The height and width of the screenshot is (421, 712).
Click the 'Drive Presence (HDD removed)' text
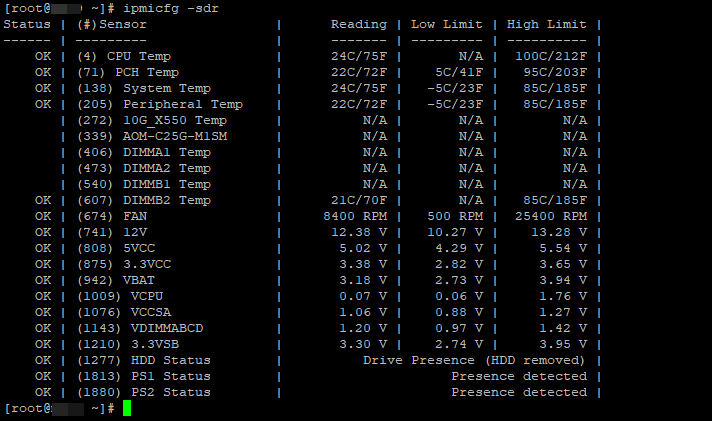[x=474, y=360]
